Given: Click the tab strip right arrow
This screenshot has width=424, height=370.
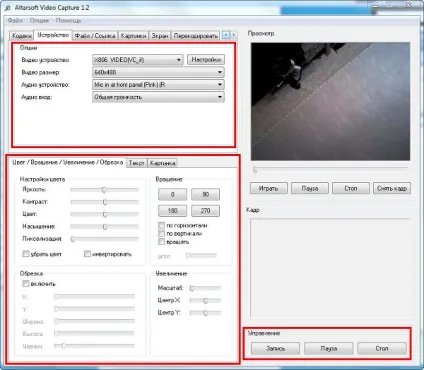Looking at the screenshot, I should tap(233, 35).
